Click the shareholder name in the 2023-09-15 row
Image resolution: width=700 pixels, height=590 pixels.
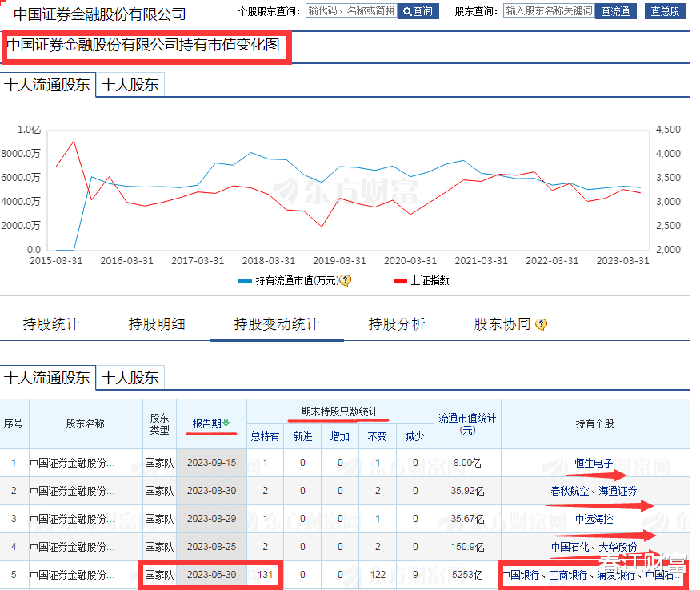tap(72, 464)
